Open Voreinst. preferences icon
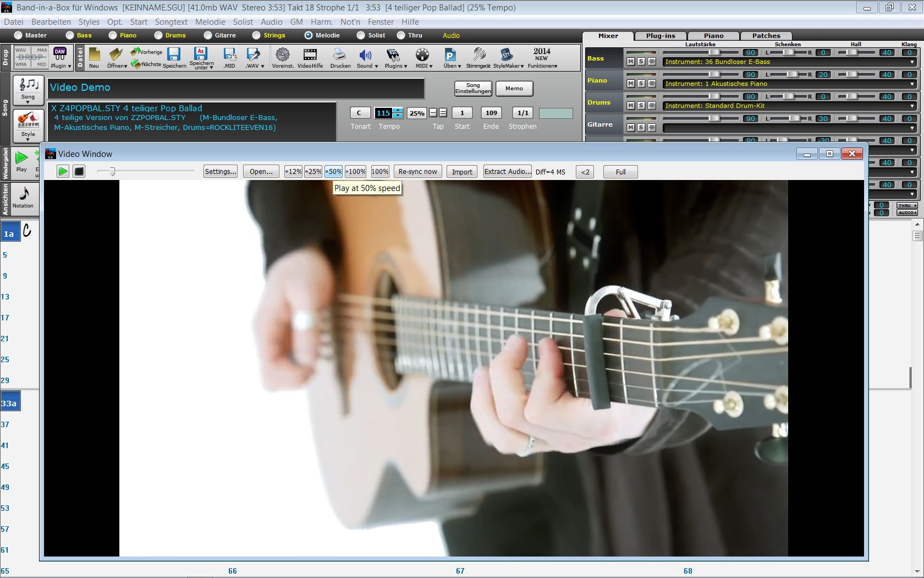924x578 pixels. (x=282, y=55)
